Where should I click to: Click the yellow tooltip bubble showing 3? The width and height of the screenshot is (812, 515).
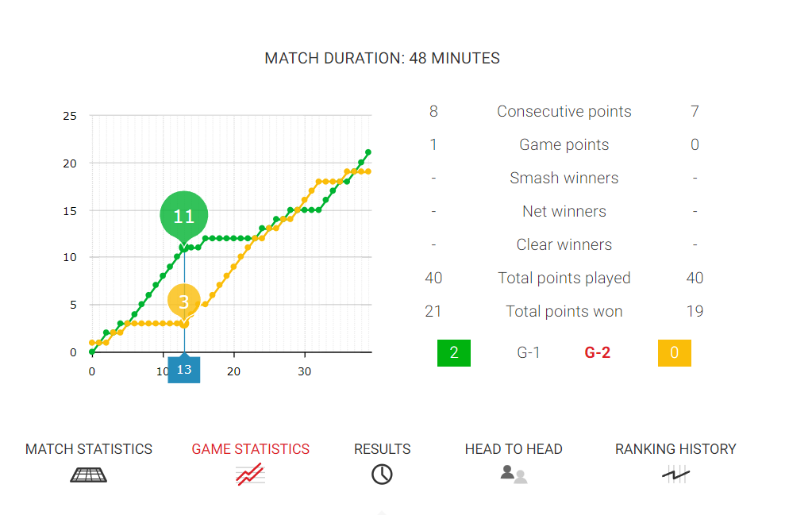tap(184, 302)
